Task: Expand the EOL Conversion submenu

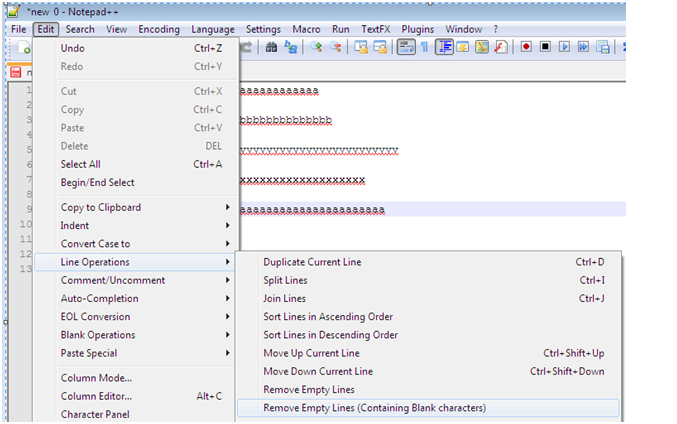Action: [135, 316]
